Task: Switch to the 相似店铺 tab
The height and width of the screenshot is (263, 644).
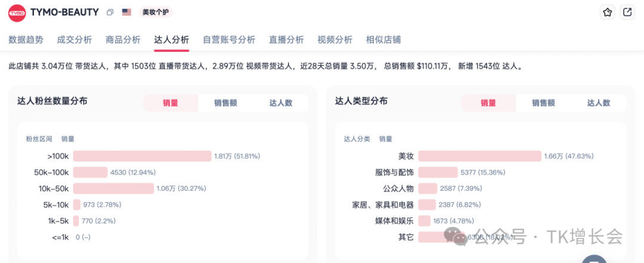Action: pyautogui.click(x=383, y=40)
